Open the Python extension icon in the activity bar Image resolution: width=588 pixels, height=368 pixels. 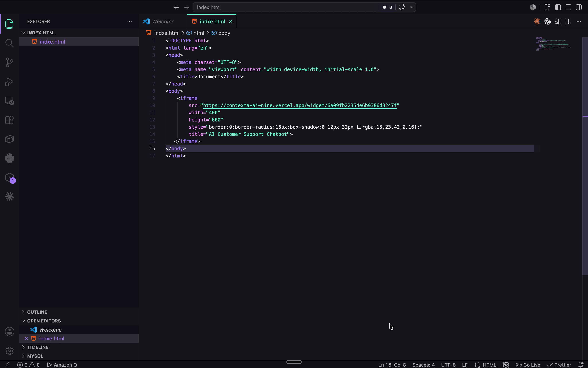click(9, 158)
